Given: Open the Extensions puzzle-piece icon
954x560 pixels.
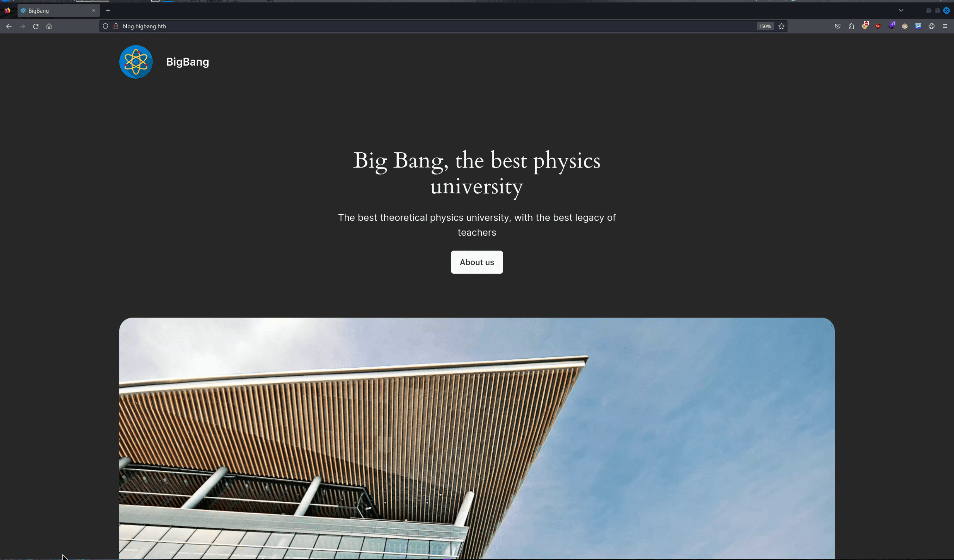Looking at the screenshot, I should coord(851,26).
